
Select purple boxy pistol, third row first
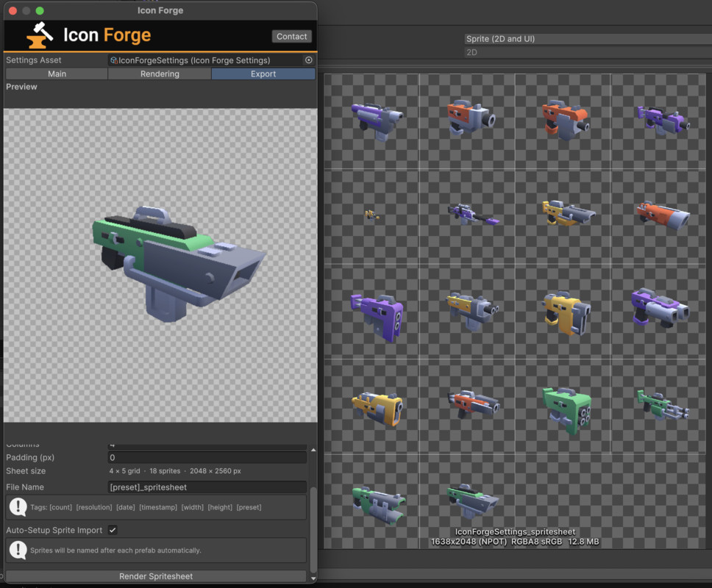tap(377, 317)
